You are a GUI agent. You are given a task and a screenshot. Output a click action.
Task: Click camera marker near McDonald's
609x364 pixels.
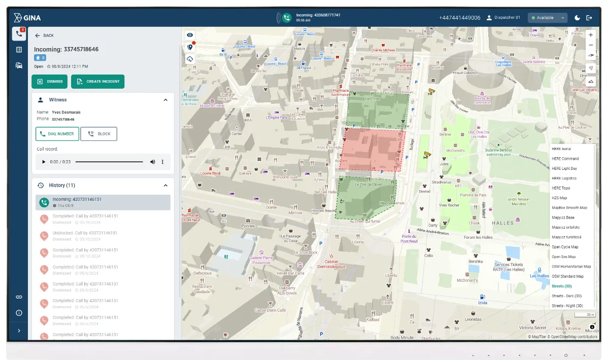point(427,155)
